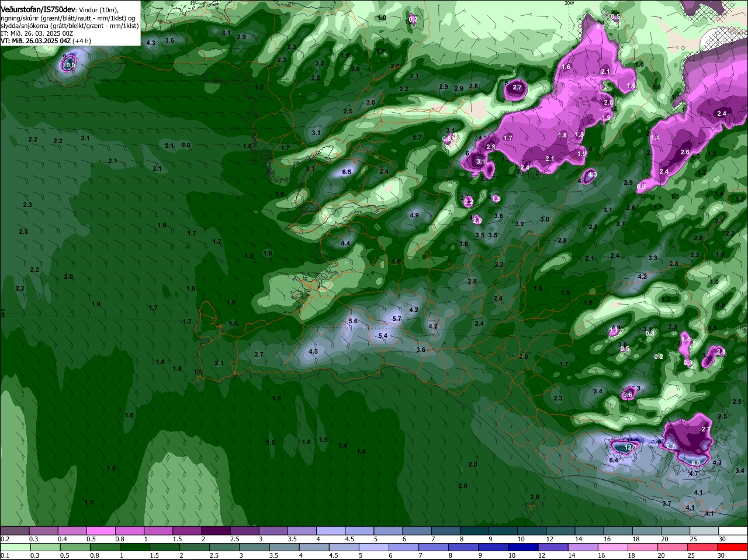Click the 7.7 value in purple snow area

point(670,447)
